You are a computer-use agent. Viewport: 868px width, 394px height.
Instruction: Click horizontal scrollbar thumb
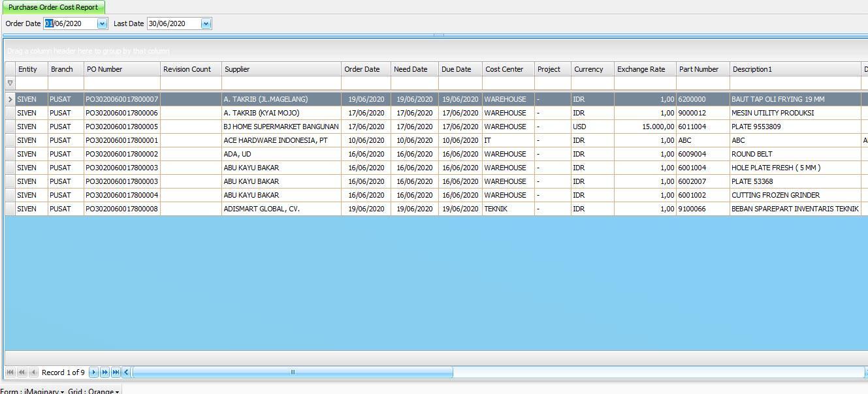tap(293, 372)
